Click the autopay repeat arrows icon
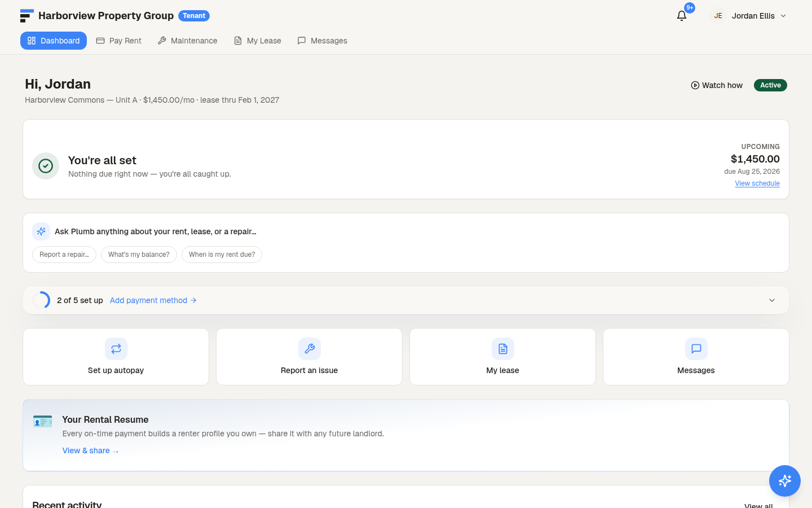This screenshot has width=812, height=508. pos(116,349)
